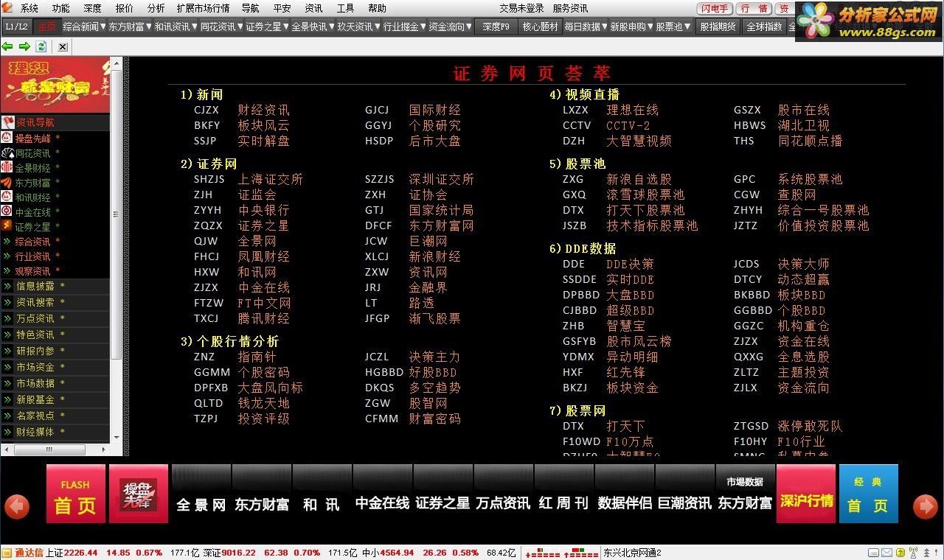Click the icon beside 操盘先峰
The image size is (944, 560).
(7, 138)
